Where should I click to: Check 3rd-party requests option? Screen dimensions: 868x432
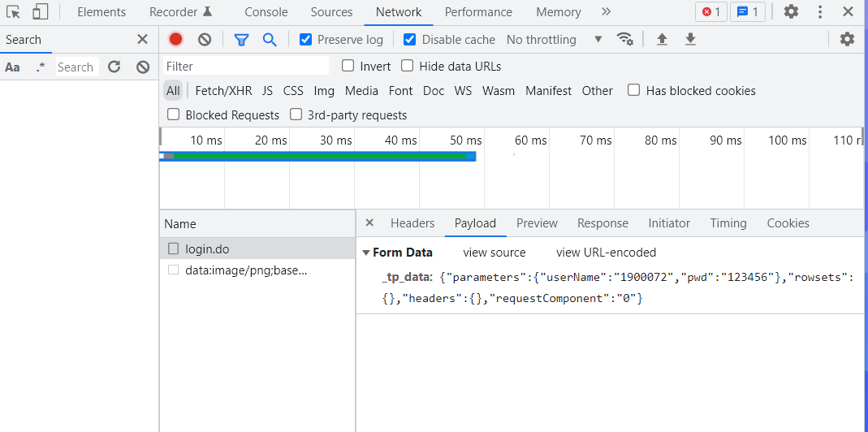296,114
